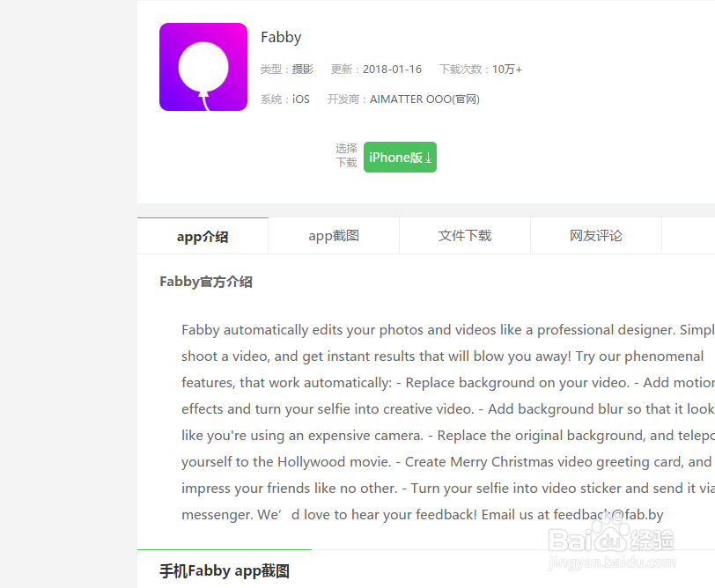
Task: Click the 下载次数 10万+ count
Action: click(x=481, y=70)
